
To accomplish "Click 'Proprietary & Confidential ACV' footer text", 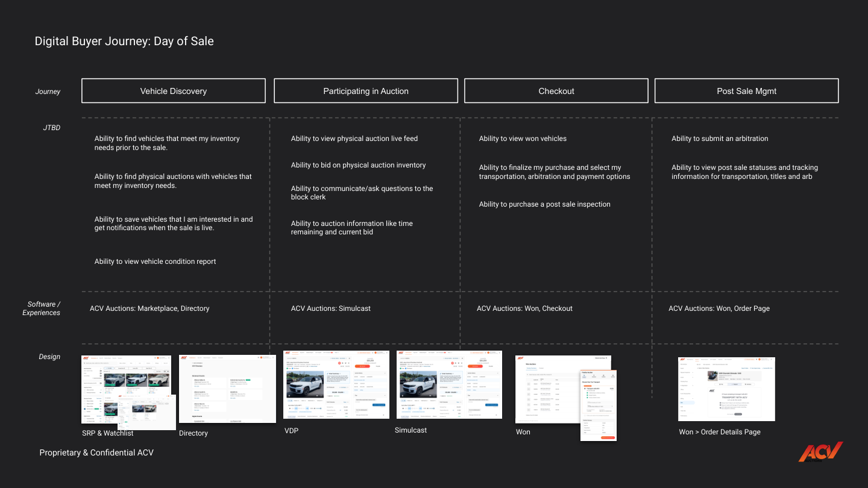I will pos(96,452).
